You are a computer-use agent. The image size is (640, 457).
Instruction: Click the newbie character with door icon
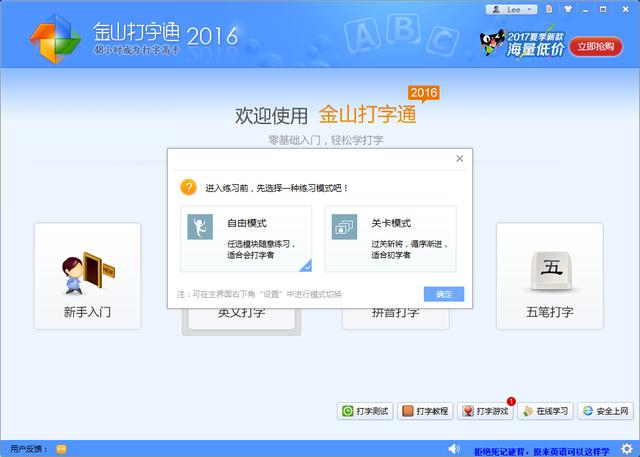[88, 273]
